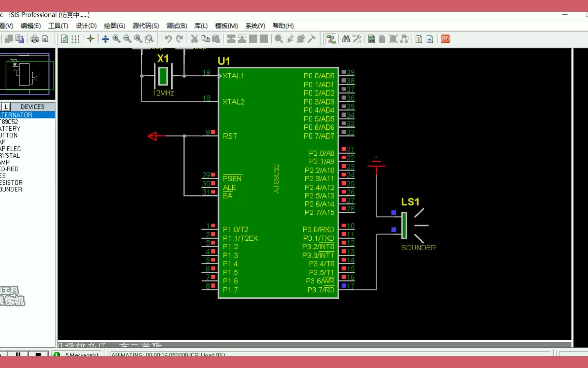Viewport: 588px width, 368px height.
Task: Pause the running simulation
Action: point(18,354)
